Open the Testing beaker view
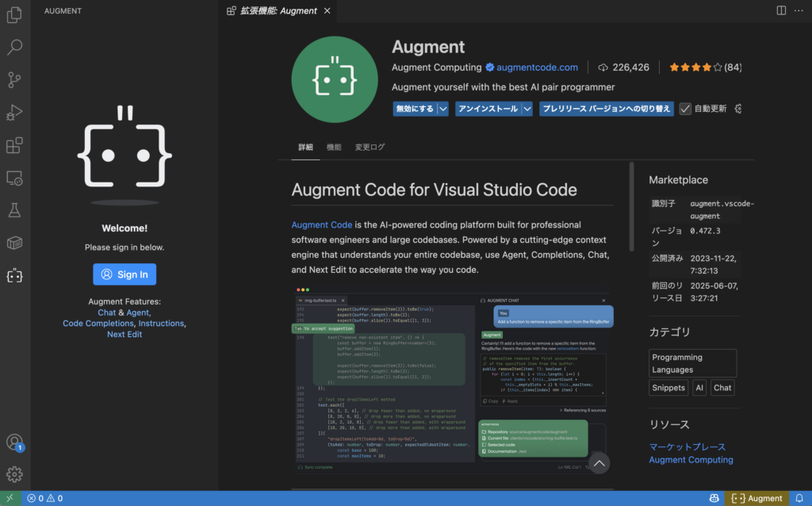Viewport: 812px width, 506px height. tap(15, 210)
